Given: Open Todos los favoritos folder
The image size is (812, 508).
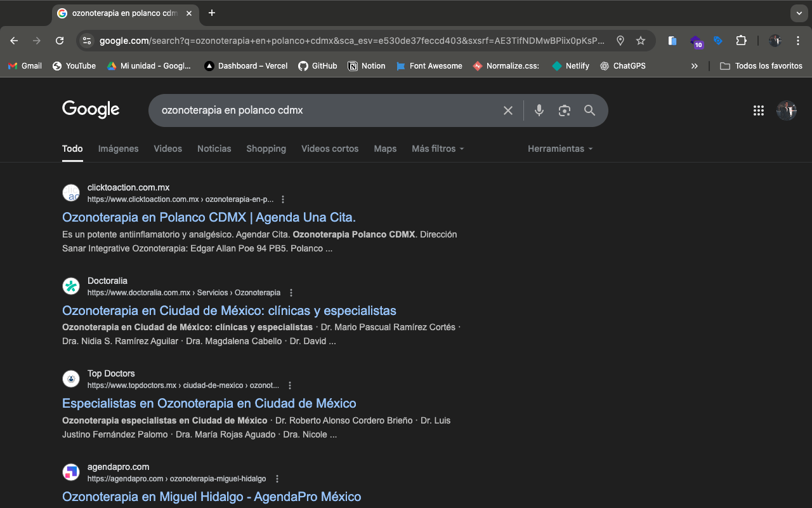Looking at the screenshot, I should [x=761, y=66].
